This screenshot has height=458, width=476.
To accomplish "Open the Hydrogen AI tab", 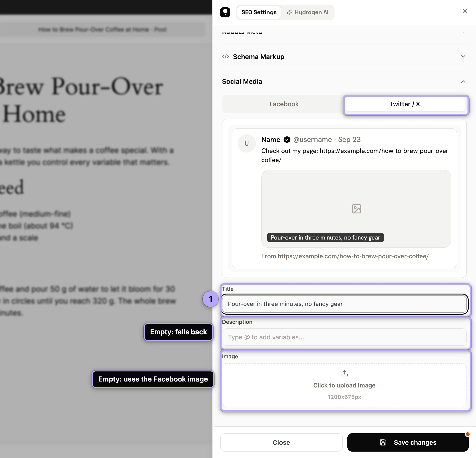I will (x=308, y=12).
